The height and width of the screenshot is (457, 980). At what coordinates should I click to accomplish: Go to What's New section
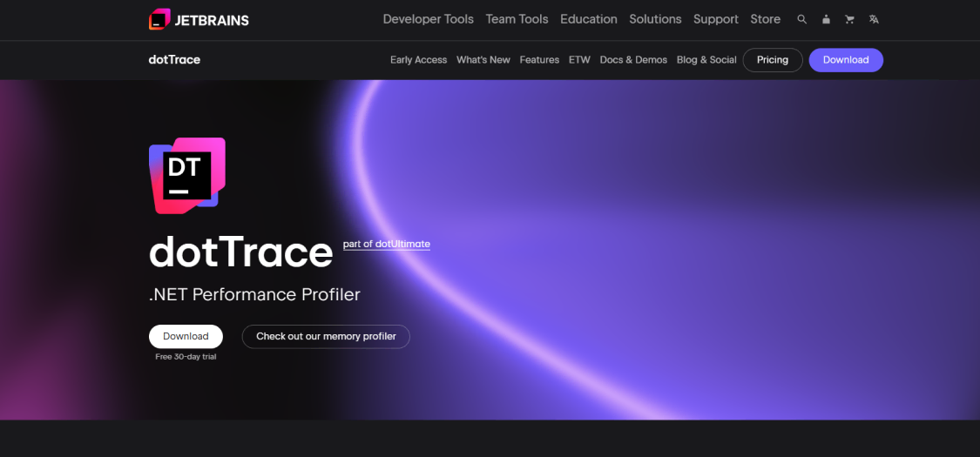pyautogui.click(x=483, y=60)
